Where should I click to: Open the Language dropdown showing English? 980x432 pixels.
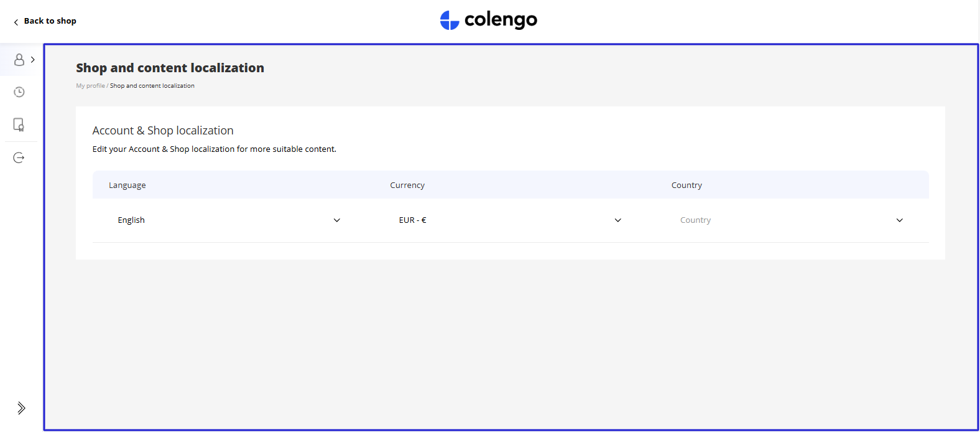point(224,220)
